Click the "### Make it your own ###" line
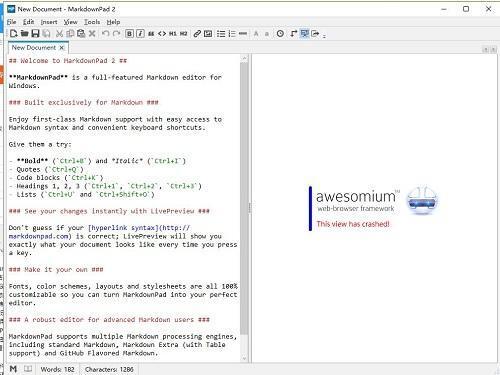Image resolution: width=500 pixels, height=375 pixels. pos(56,269)
